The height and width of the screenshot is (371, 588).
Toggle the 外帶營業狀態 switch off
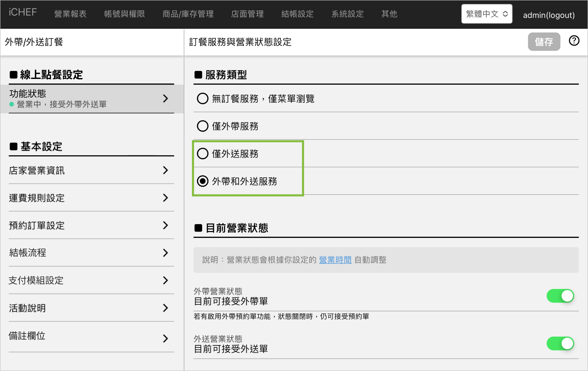tap(560, 296)
